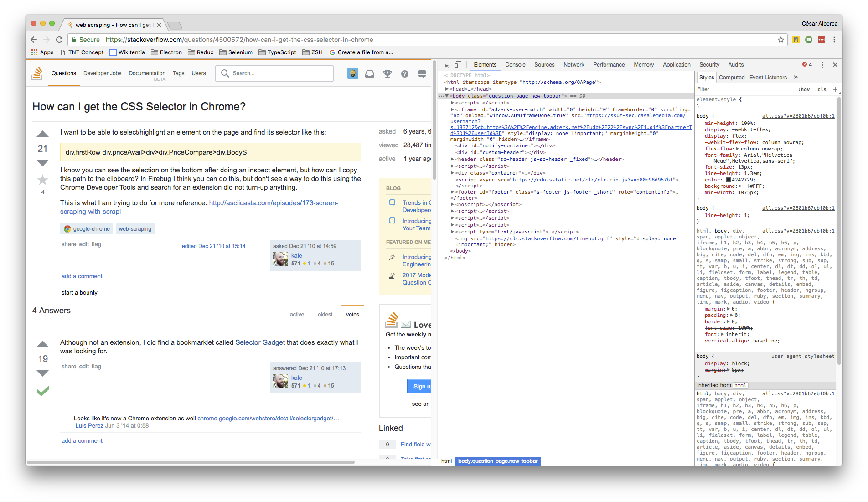Switch to the Network tab
Screen dimensions: 868x502
click(573, 65)
